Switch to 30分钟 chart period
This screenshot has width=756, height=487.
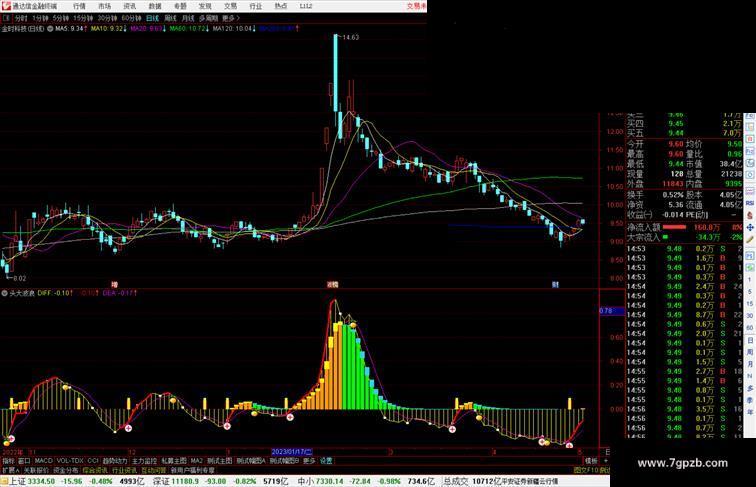107,18
